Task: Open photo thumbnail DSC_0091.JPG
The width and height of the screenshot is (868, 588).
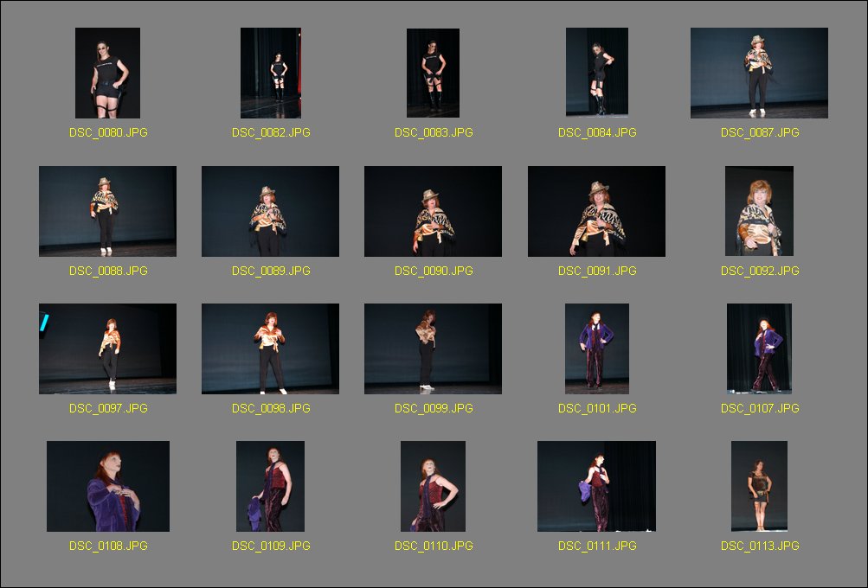Action: click(596, 211)
